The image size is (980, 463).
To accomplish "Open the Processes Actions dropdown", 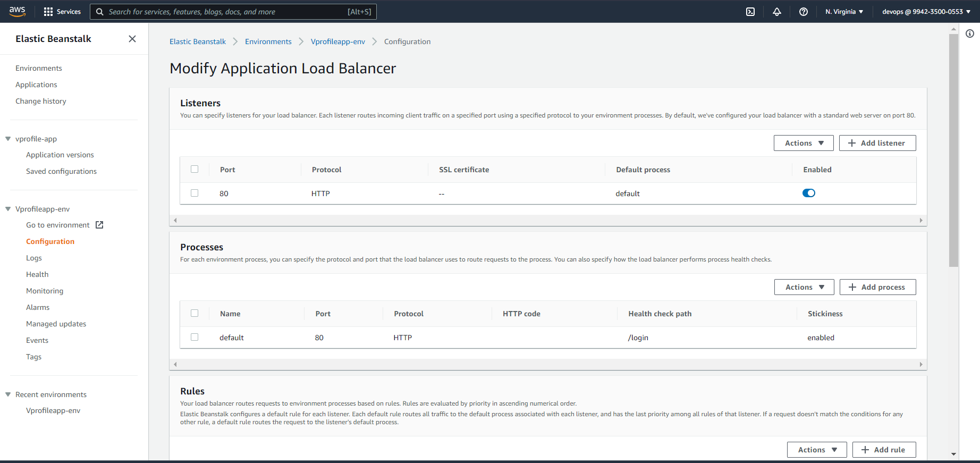I will [804, 287].
